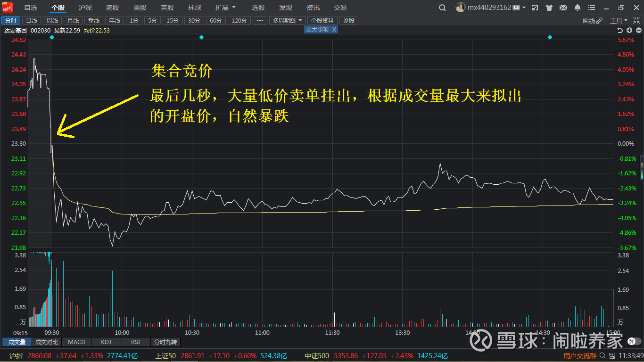Close the 重大事项 chart tab
The width and height of the screenshot is (644, 362).
coord(334,29)
